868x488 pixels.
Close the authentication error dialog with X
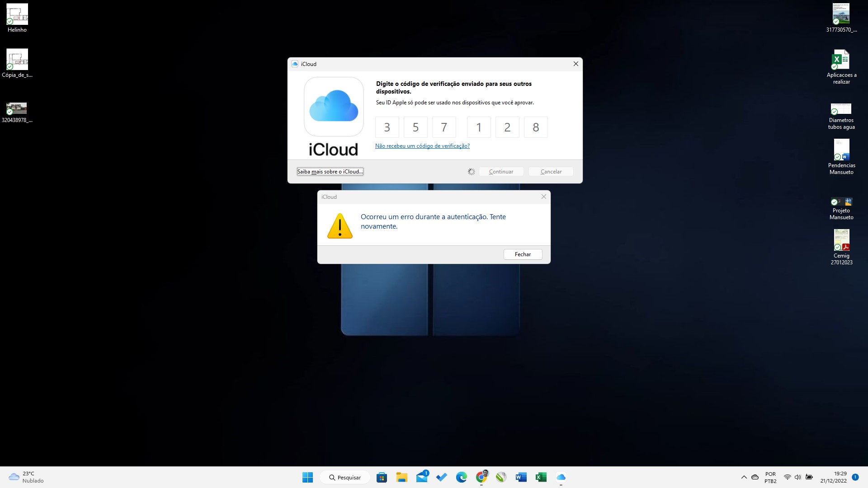[x=544, y=197]
